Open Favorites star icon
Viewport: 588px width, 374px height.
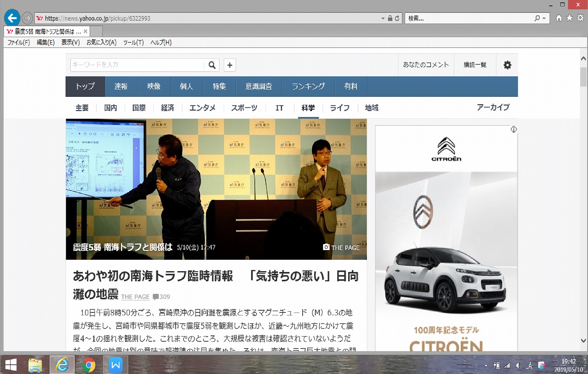click(x=570, y=18)
